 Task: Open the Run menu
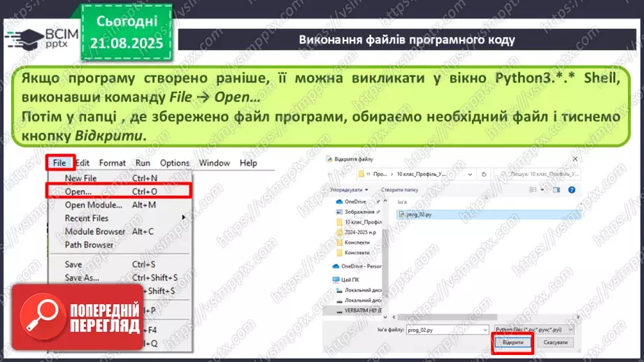pos(142,163)
